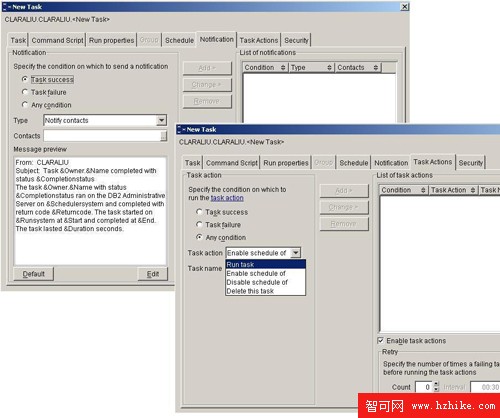Open Run properties tab in back window
The width and height of the screenshot is (500, 418).
111,40
